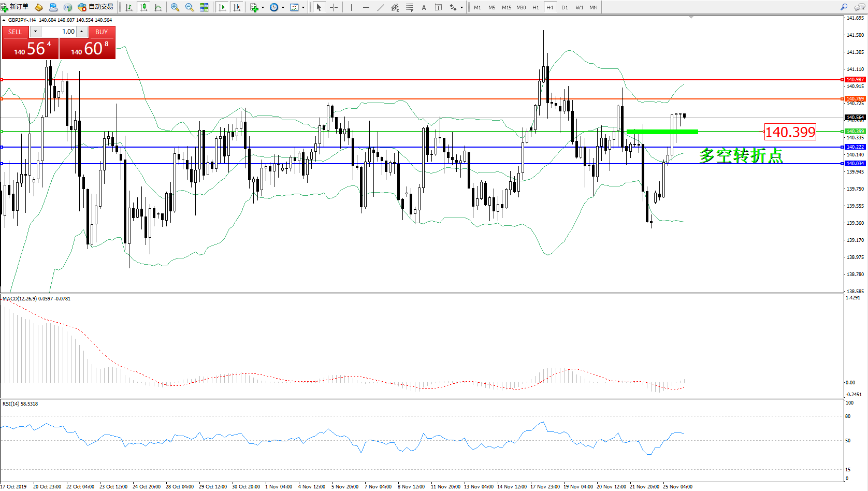This screenshot has height=491, width=868.
Task: Select the trendline drawing tool
Action: point(381,7)
